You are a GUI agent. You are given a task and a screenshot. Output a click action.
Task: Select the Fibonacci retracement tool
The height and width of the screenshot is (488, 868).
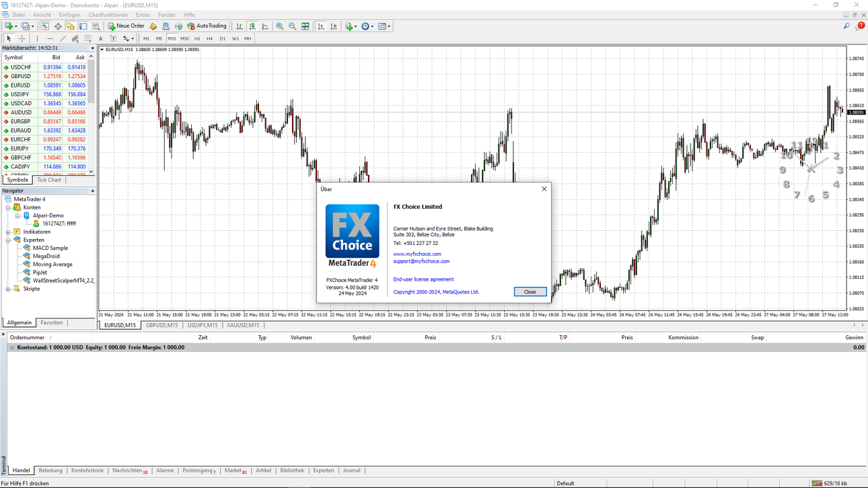pos(87,38)
